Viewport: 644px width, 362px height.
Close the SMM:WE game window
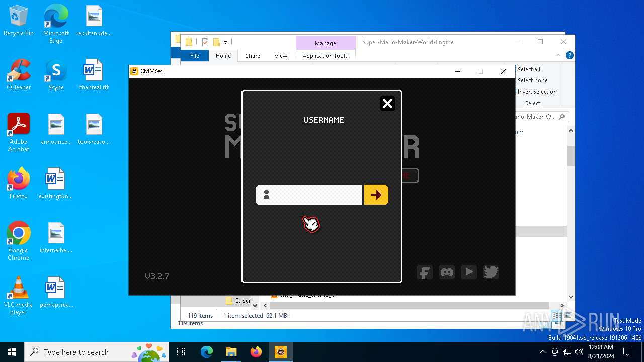coord(504,71)
